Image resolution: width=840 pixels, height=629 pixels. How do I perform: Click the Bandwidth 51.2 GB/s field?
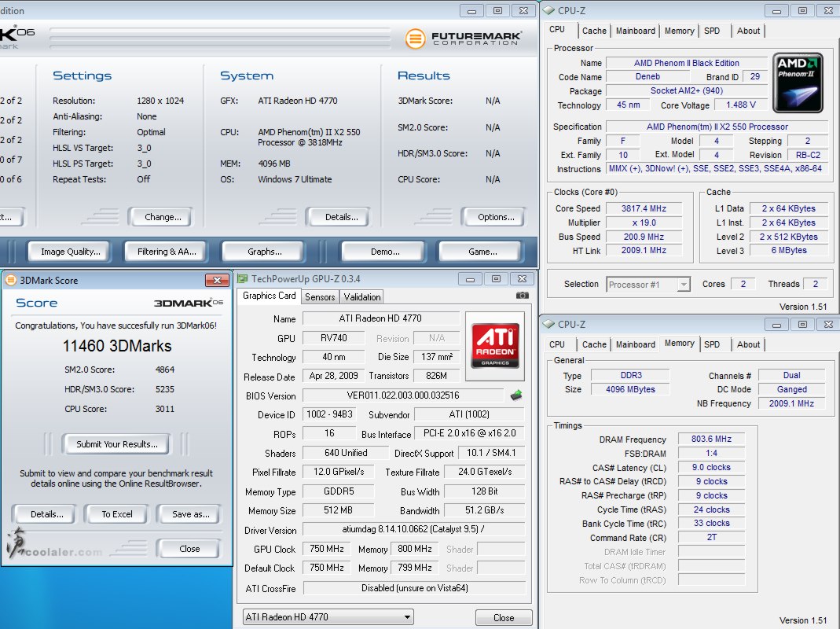click(484, 510)
